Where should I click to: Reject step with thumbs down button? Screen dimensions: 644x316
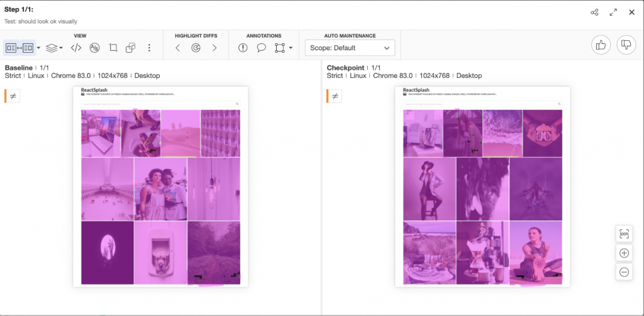626,45
